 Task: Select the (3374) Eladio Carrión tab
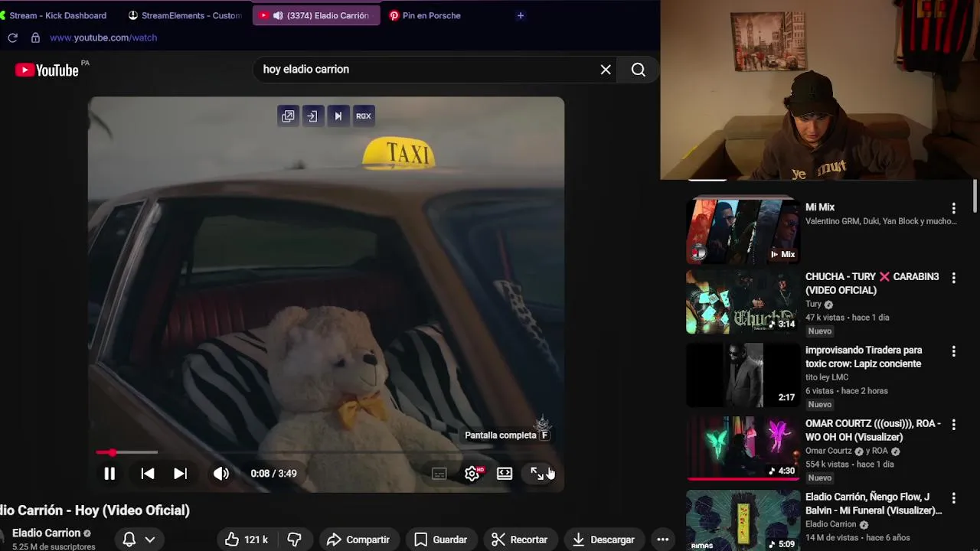tap(316, 15)
